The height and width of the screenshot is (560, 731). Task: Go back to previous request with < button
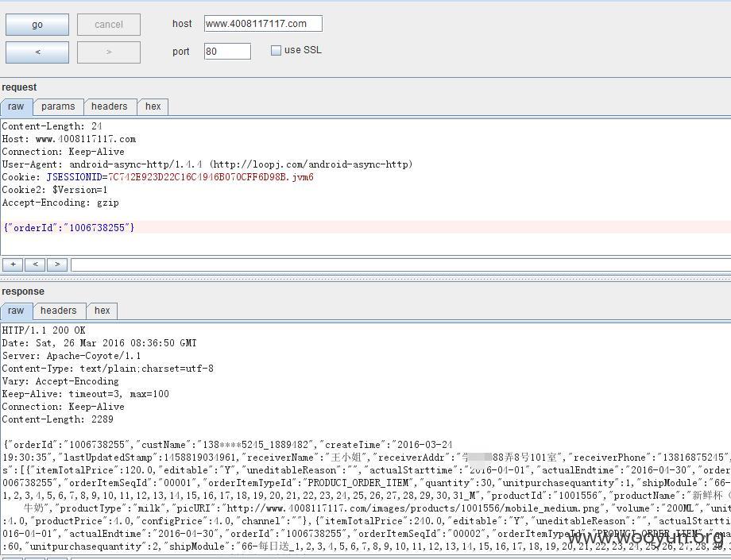coord(37,52)
